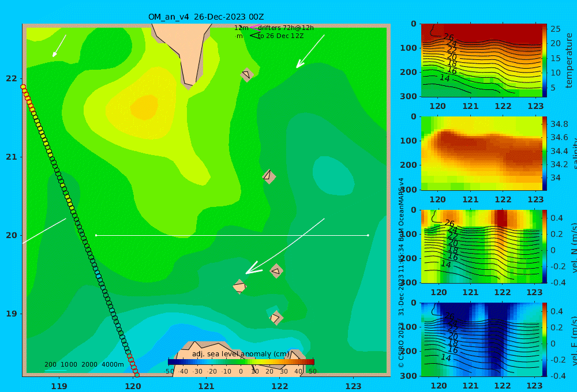Open the temperature section plot
Screen dimensions: 577x392
click(481, 61)
